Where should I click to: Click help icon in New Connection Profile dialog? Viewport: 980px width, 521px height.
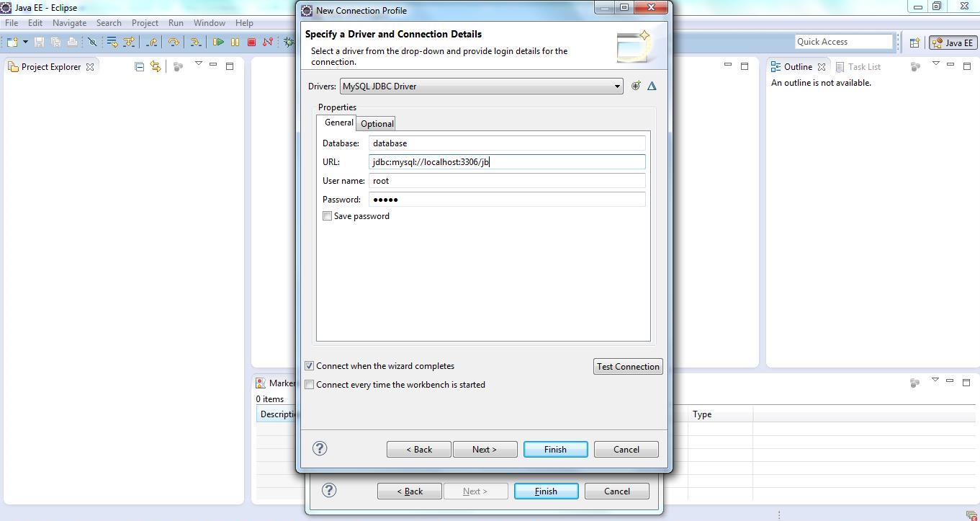(x=320, y=448)
